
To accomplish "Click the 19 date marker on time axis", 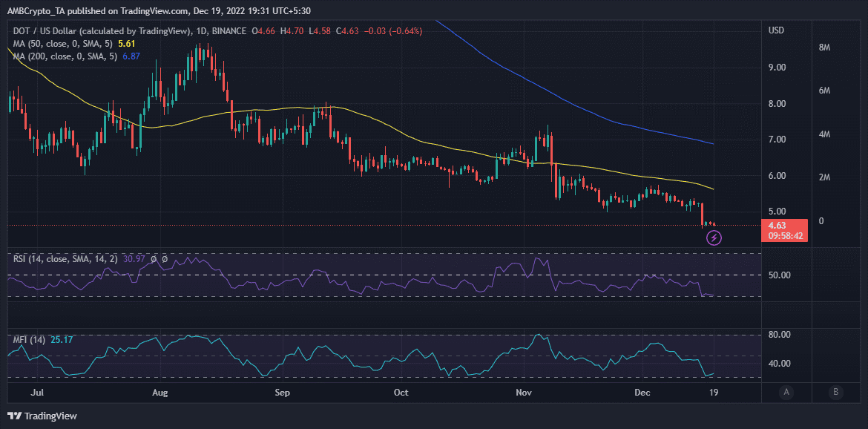I will pyautogui.click(x=714, y=392).
